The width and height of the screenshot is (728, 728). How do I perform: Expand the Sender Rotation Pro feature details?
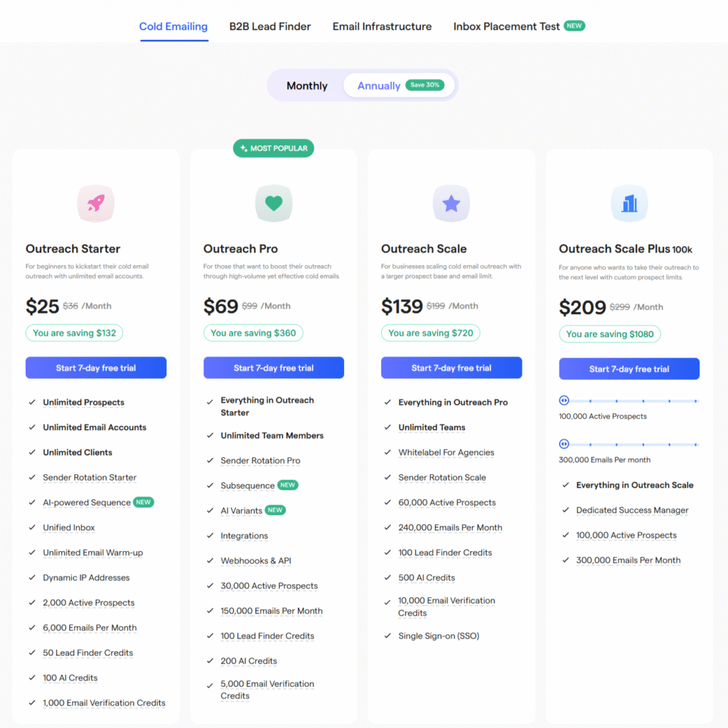click(x=260, y=460)
